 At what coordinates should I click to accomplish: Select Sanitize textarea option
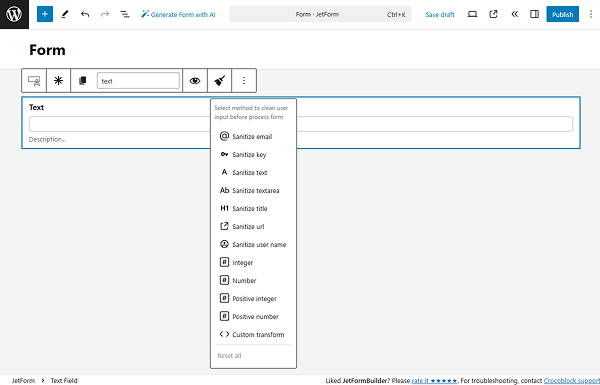point(253,191)
